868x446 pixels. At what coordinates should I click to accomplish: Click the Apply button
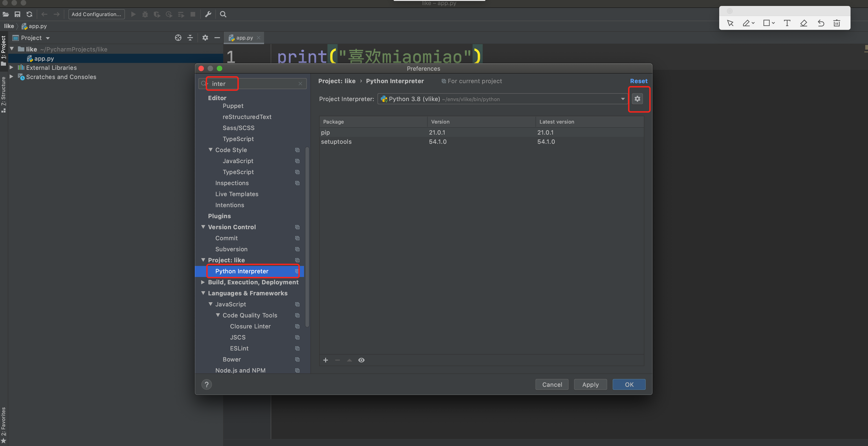tap(590, 384)
